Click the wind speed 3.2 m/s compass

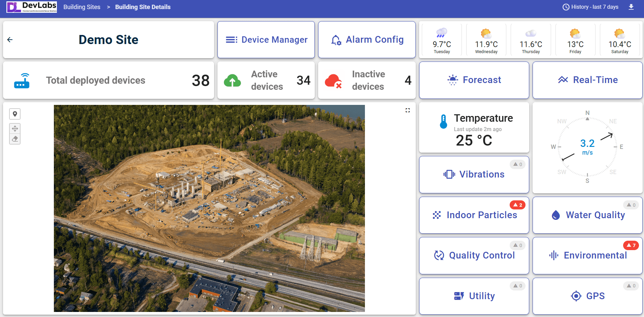click(x=587, y=147)
